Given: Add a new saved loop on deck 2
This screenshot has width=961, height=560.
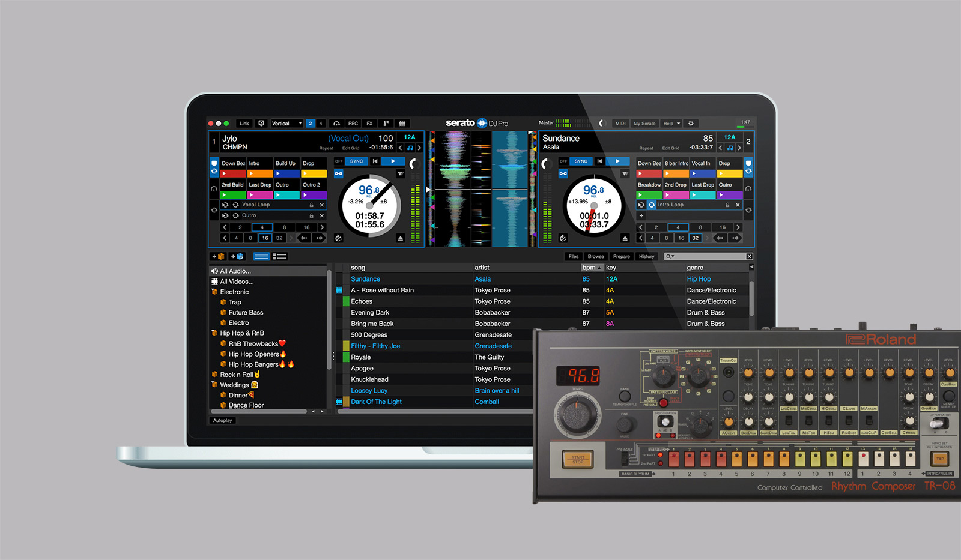Looking at the screenshot, I should click(x=641, y=215).
